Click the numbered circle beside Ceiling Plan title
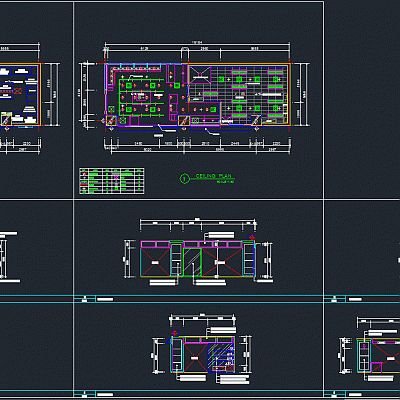The height and width of the screenshot is (400, 400). coord(184,179)
